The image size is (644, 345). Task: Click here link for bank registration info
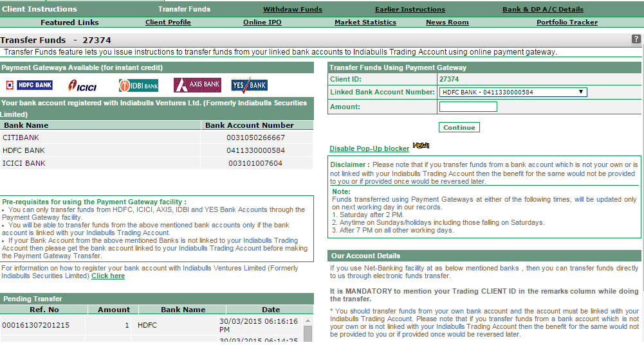108,276
